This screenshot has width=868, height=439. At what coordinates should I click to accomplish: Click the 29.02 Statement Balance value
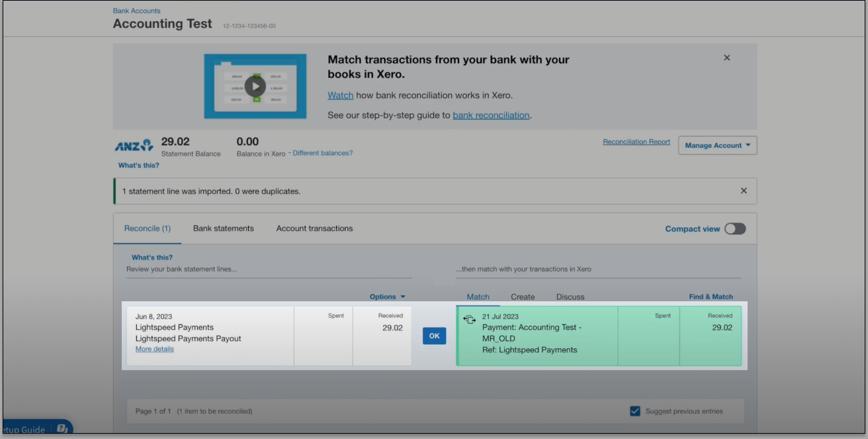click(x=175, y=142)
